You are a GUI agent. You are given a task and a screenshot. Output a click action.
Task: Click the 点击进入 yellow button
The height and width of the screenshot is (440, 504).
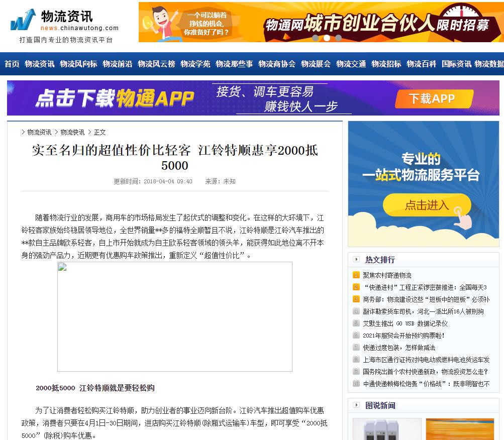click(x=427, y=205)
